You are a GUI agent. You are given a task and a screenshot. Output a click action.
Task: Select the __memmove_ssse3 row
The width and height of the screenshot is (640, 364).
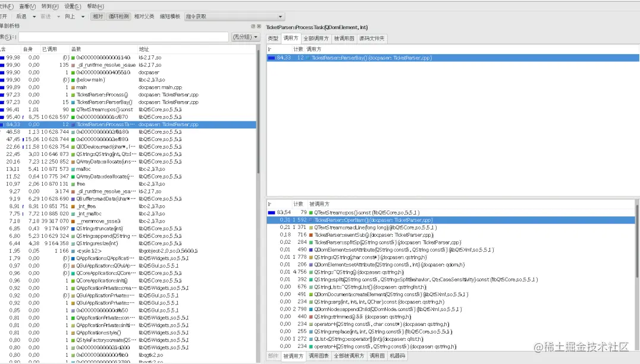[x=128, y=221]
